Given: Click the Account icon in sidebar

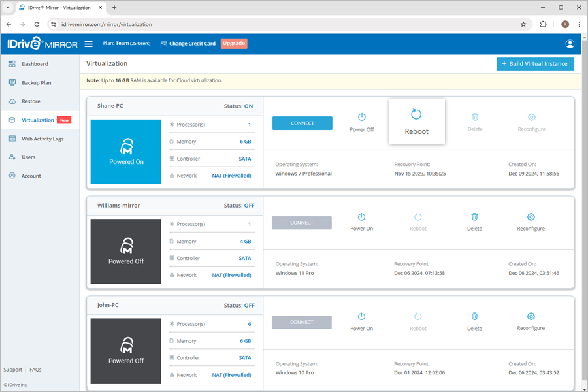Looking at the screenshot, I should point(12,176).
